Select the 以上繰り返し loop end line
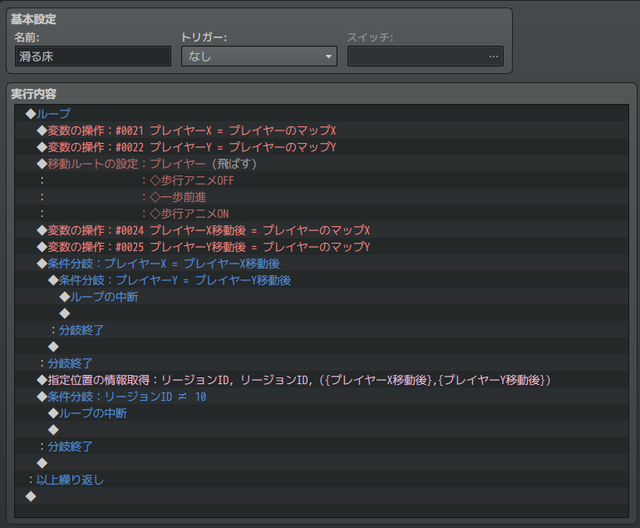The image size is (640, 528). (321, 480)
